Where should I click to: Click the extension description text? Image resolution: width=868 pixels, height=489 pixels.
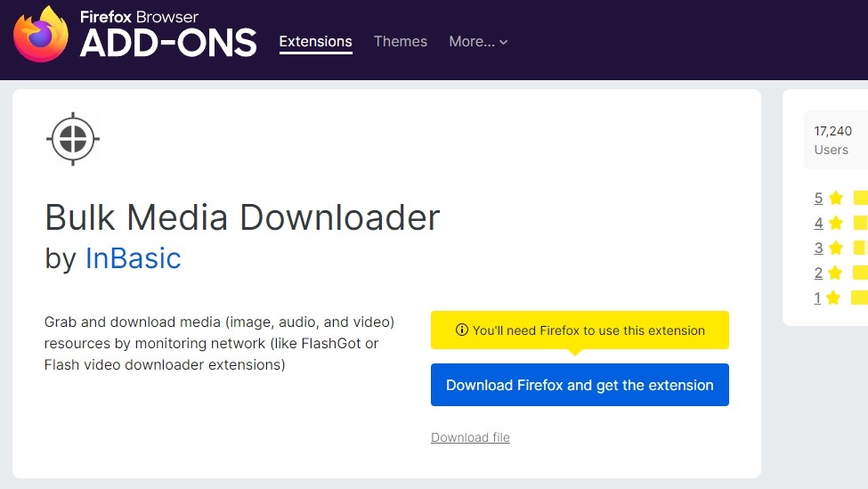(x=219, y=343)
